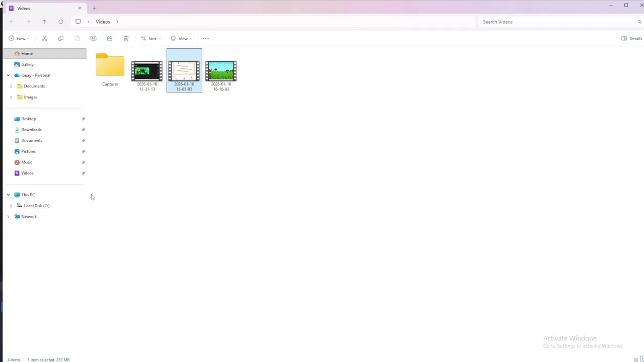The width and height of the screenshot is (644, 362).
Task: Select Network in sidebar
Action: tap(29, 217)
